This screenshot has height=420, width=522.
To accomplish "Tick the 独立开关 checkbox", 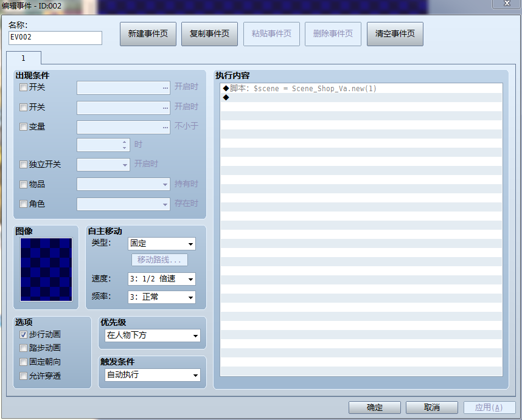I will tap(23, 165).
